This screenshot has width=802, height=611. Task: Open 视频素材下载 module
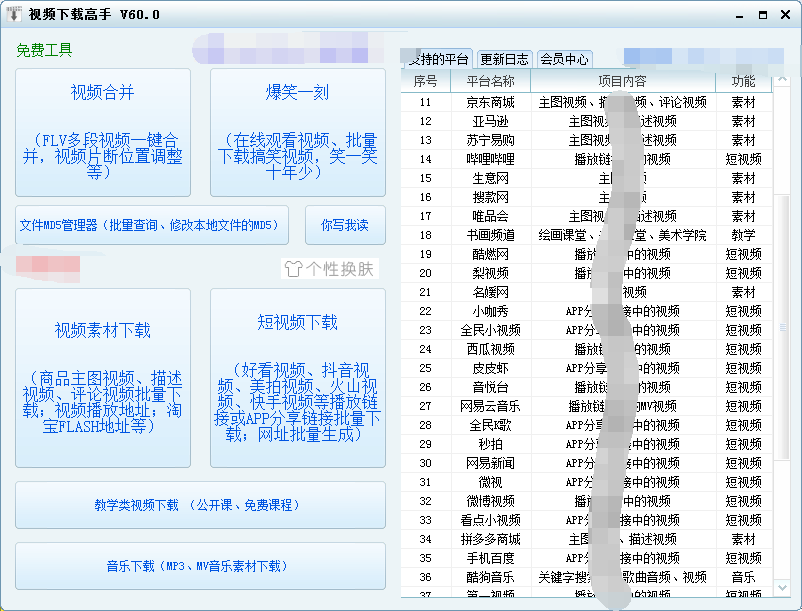tap(103, 378)
